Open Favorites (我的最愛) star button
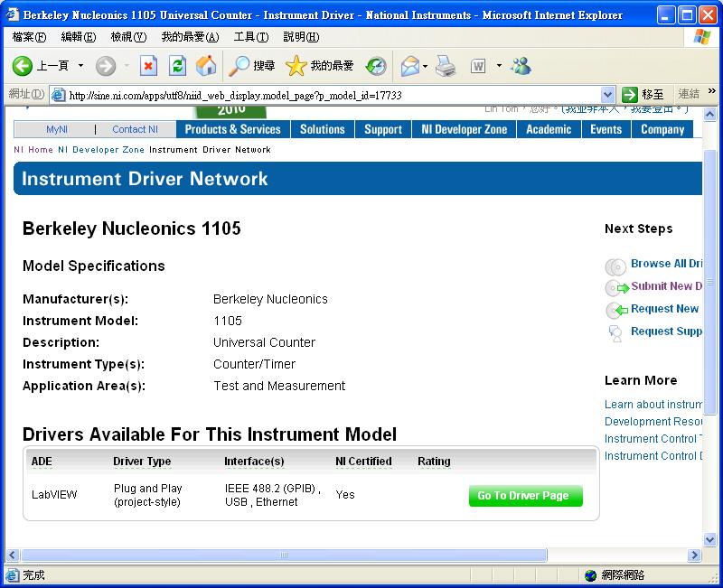723x588 pixels. click(319, 66)
